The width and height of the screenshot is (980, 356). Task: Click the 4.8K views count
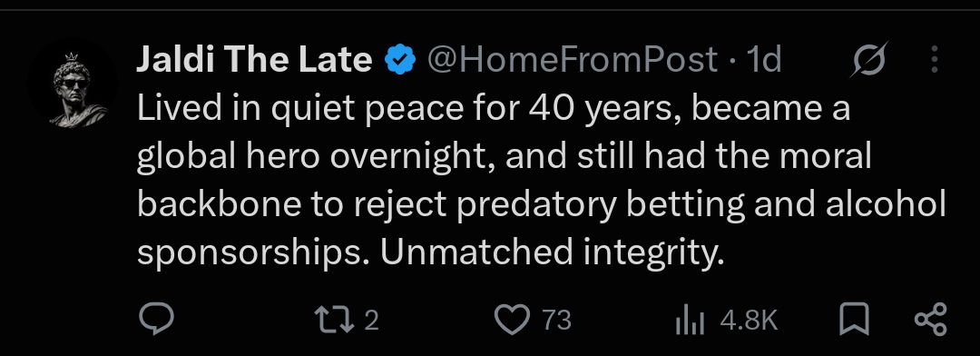click(x=749, y=321)
